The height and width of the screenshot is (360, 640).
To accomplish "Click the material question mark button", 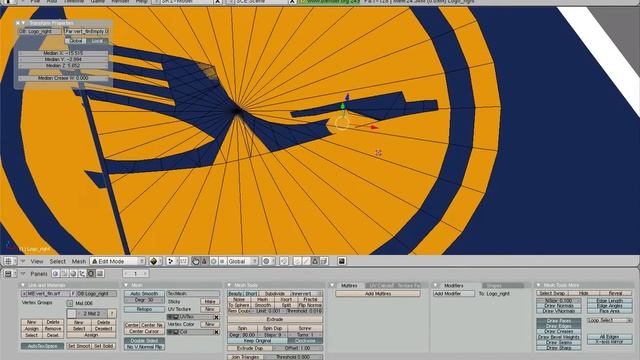I will pyautogui.click(x=112, y=313).
